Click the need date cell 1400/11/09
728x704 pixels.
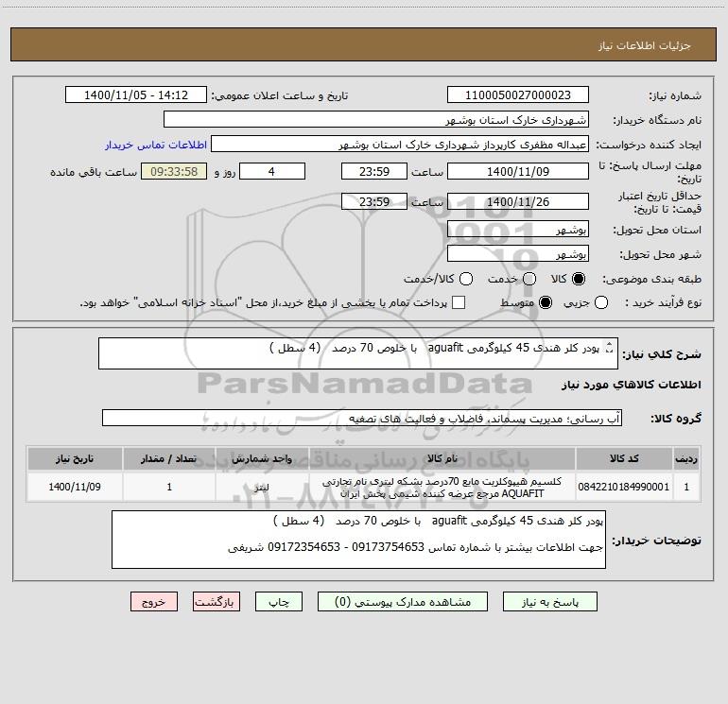75,487
